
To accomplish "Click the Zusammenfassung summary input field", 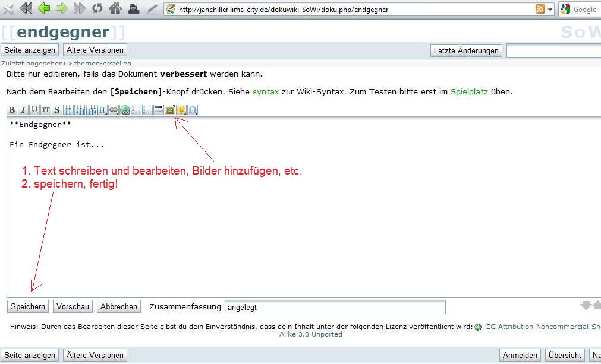I will coord(335,308).
